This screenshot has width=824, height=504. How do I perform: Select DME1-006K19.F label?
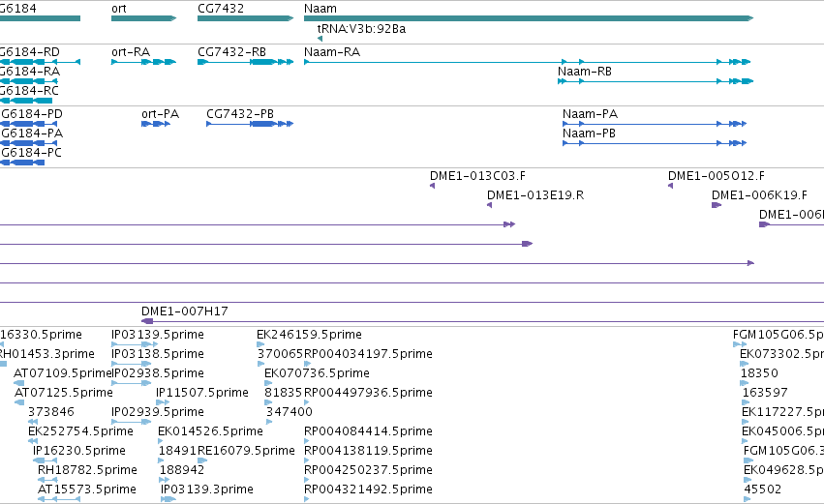point(759,195)
